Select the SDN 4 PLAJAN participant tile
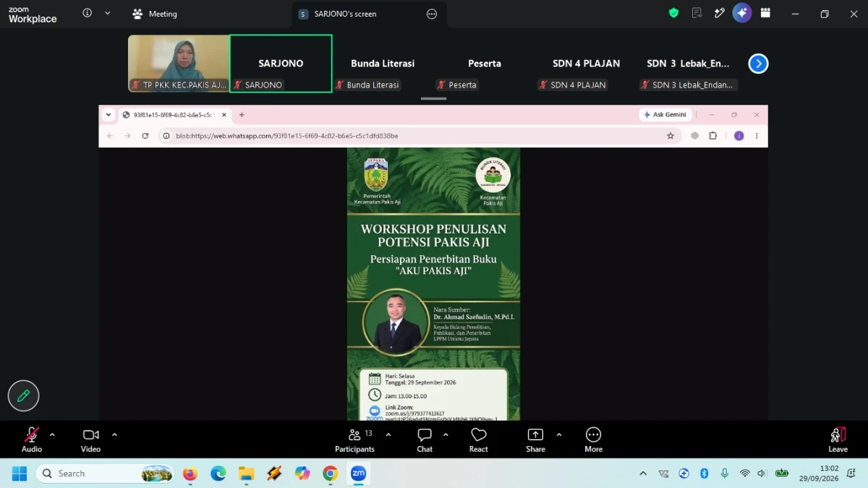 [587, 64]
